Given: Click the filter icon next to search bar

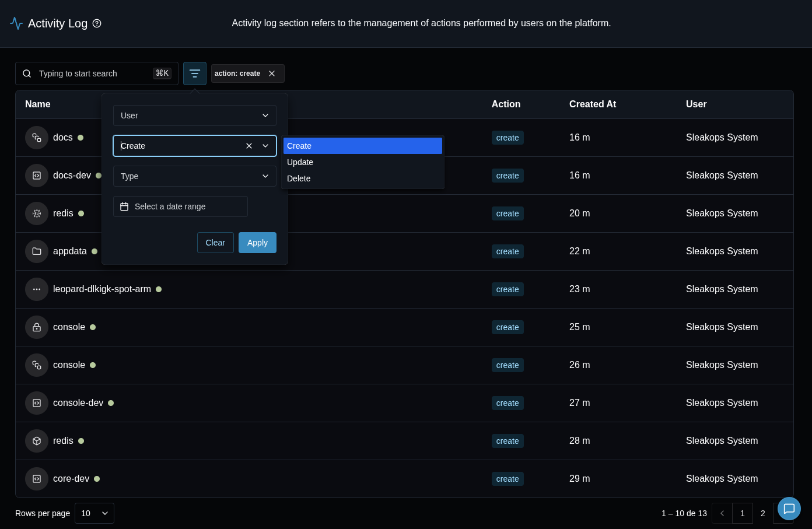Looking at the screenshot, I should tap(195, 73).
